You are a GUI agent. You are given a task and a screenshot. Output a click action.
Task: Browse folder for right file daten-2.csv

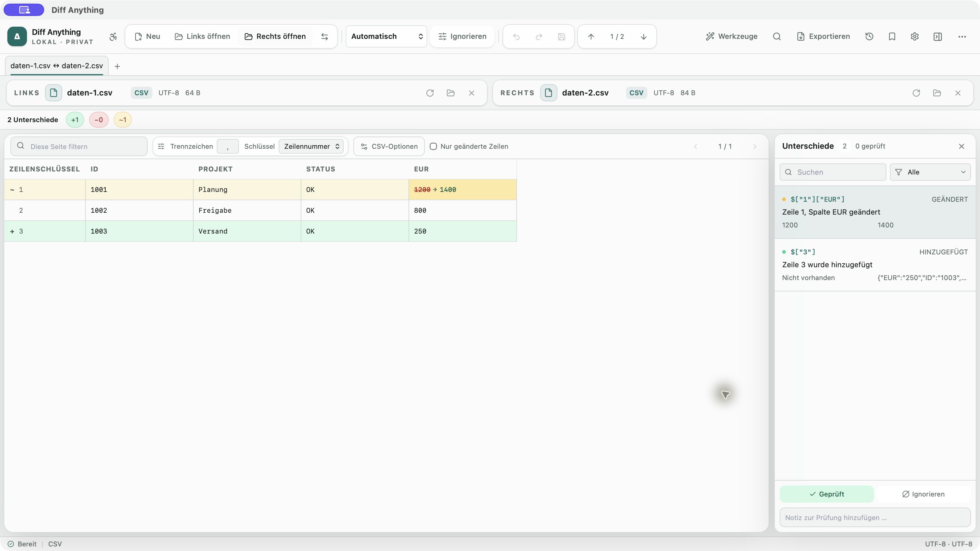click(x=937, y=93)
